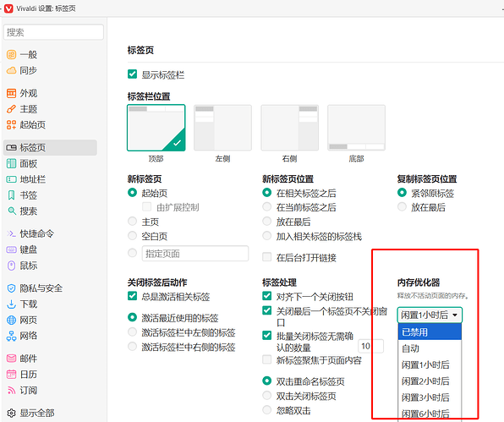
Task: Toggle the 显示标签栏 checkbox
Action: click(x=132, y=74)
